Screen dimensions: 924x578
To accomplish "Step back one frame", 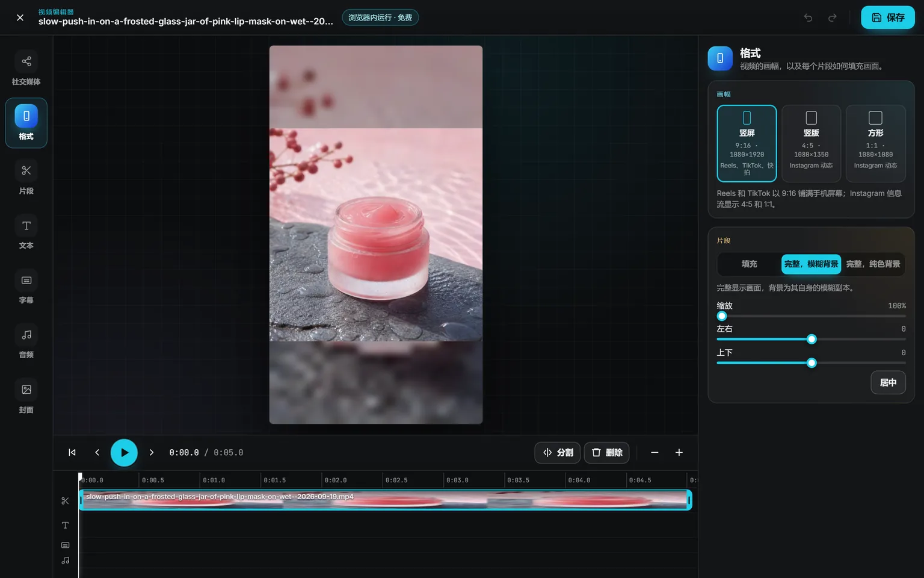I will coord(97,453).
